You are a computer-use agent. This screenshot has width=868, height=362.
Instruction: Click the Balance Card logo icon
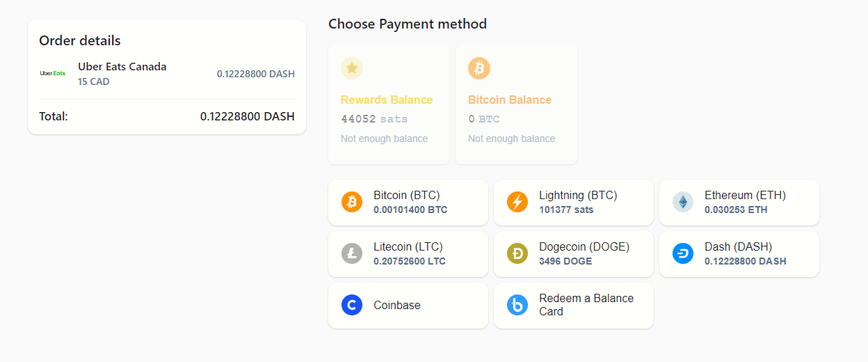517,306
